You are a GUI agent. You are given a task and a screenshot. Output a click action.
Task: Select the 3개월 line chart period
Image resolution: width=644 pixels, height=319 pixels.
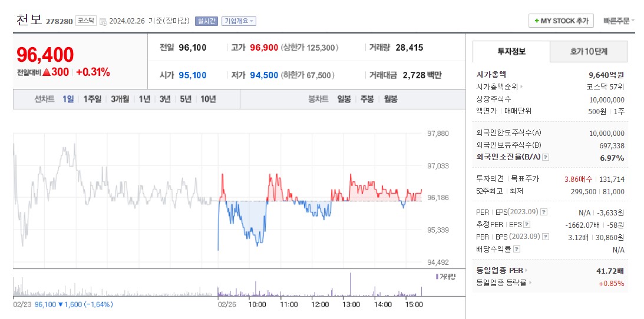120,99
